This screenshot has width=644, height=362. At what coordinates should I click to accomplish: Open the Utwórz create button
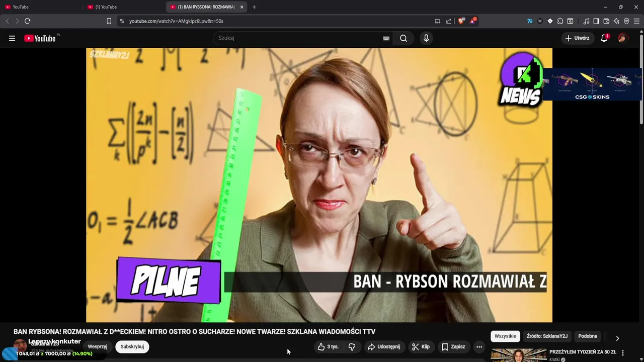577,38
